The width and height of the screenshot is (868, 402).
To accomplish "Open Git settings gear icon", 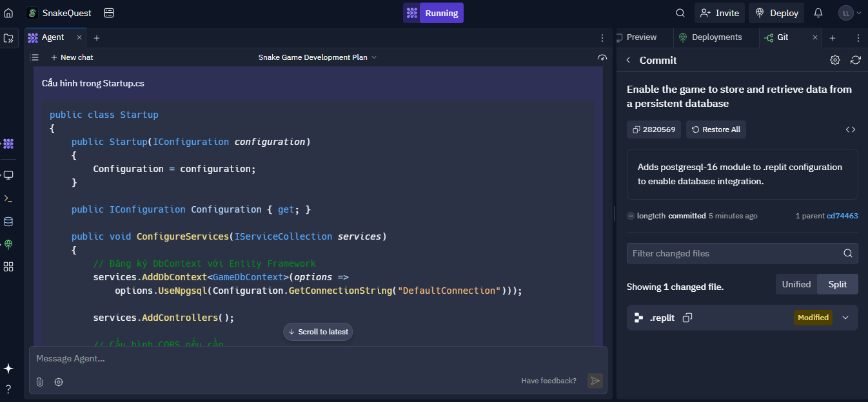I will tap(835, 60).
